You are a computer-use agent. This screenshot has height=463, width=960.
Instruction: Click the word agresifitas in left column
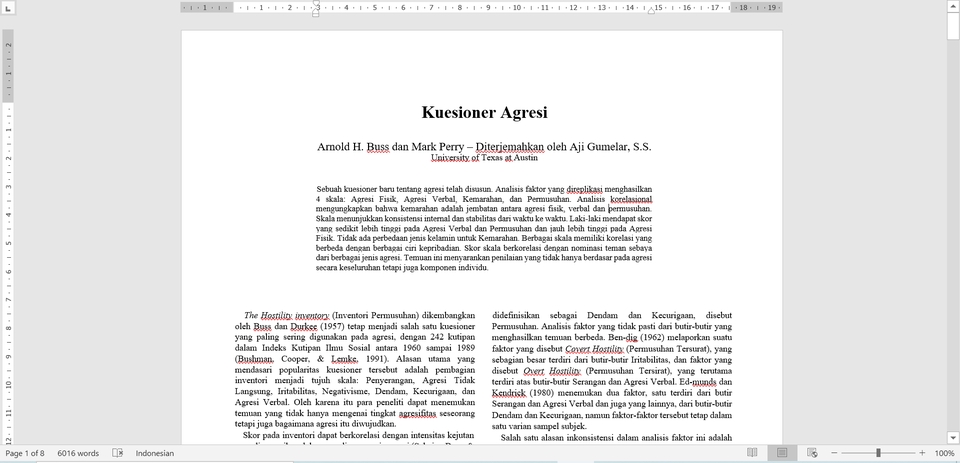[x=416, y=414]
